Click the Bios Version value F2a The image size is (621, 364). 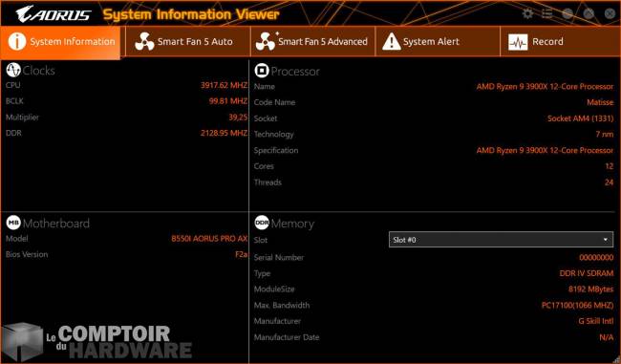pyautogui.click(x=241, y=254)
